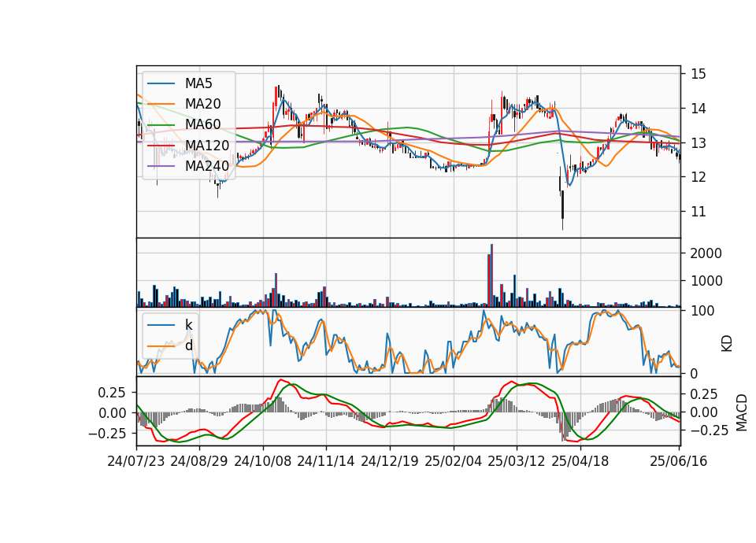Viewport: 756px width, 543px height.
Task: Click the price axis value 15
Action: 699,74
